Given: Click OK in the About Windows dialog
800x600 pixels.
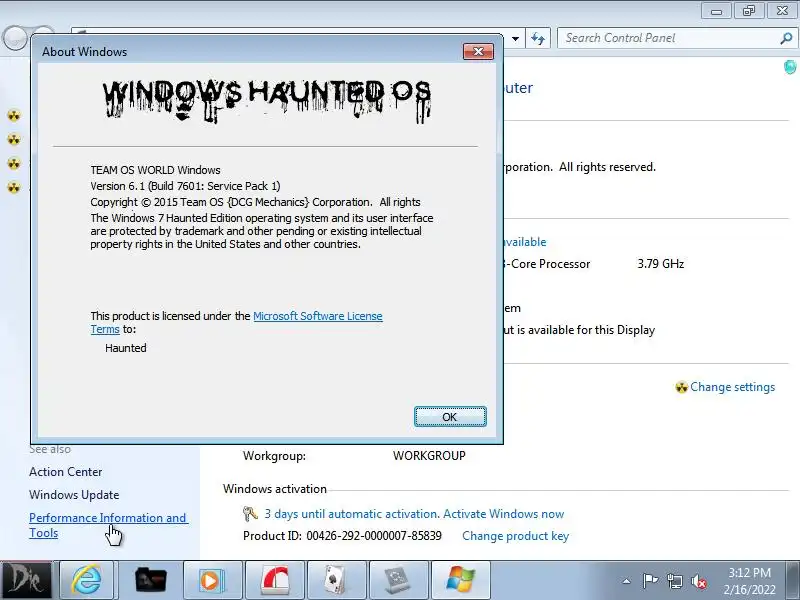Looking at the screenshot, I should tap(450, 416).
